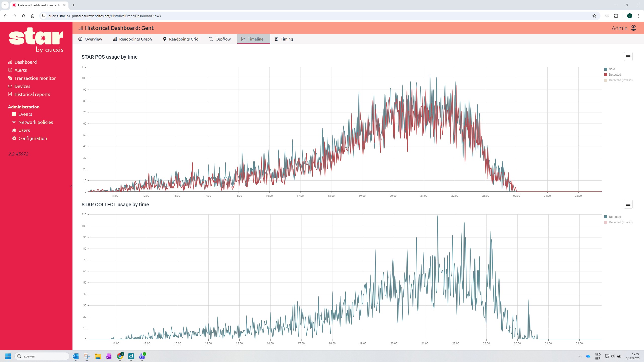
Task: Click the header dashboard chart icon
Action: point(81,28)
